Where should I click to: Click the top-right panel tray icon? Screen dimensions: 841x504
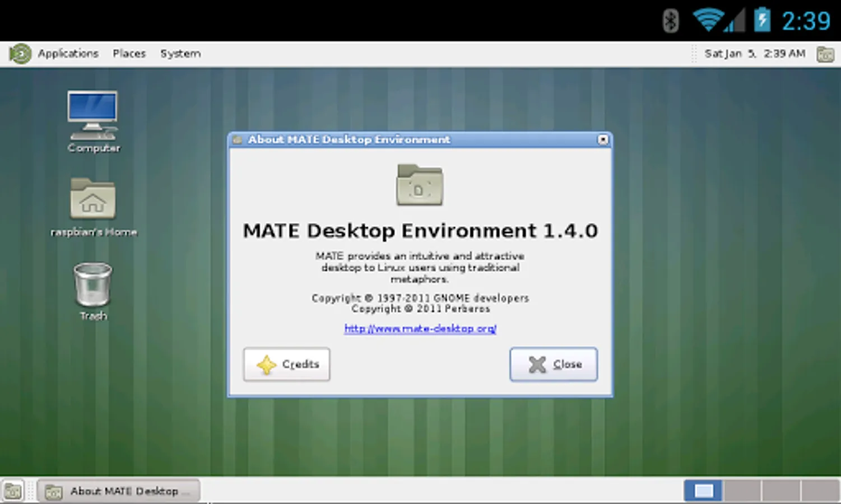coord(825,54)
